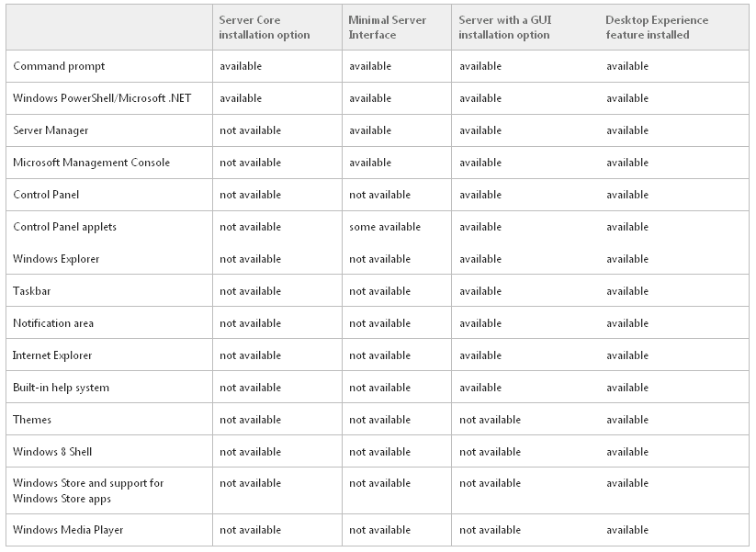The height and width of the screenshot is (552, 756).
Task: Select the Windows PowerShell/Microsoft .NET row label
Action: click(x=102, y=98)
